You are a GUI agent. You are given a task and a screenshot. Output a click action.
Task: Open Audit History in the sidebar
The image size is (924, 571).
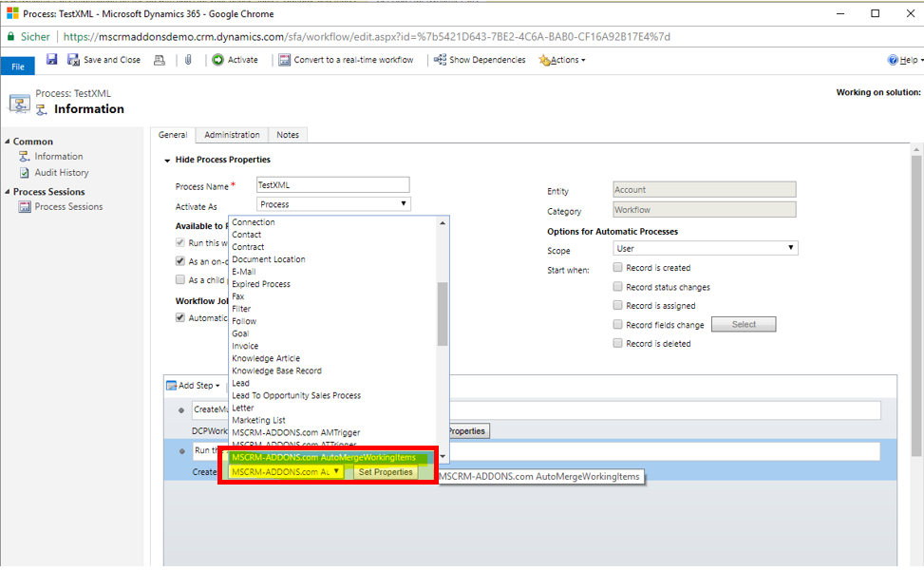click(x=61, y=173)
